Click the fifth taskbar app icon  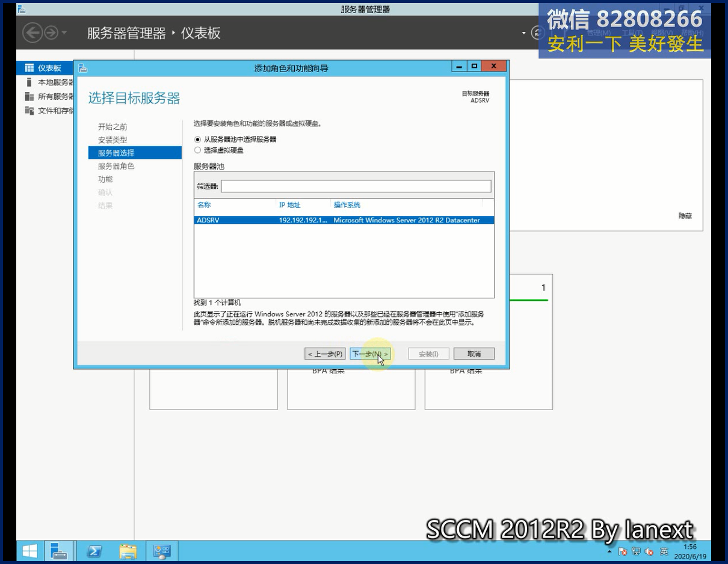click(x=162, y=551)
